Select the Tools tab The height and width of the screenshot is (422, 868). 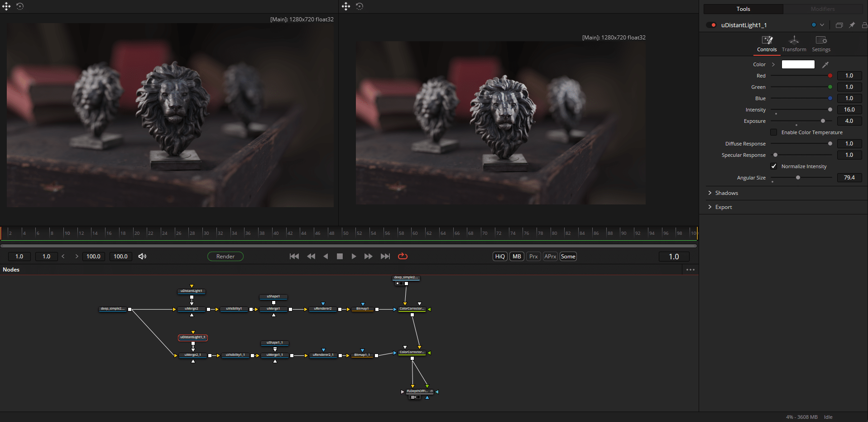click(743, 9)
